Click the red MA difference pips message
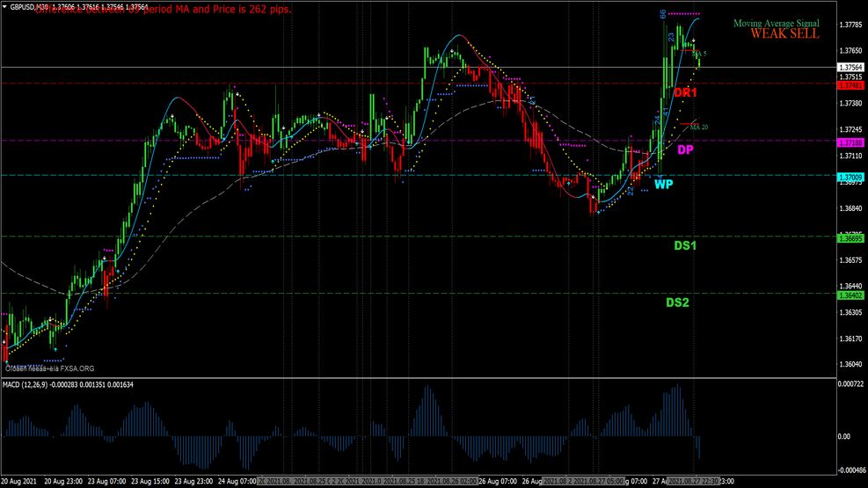 (158, 10)
